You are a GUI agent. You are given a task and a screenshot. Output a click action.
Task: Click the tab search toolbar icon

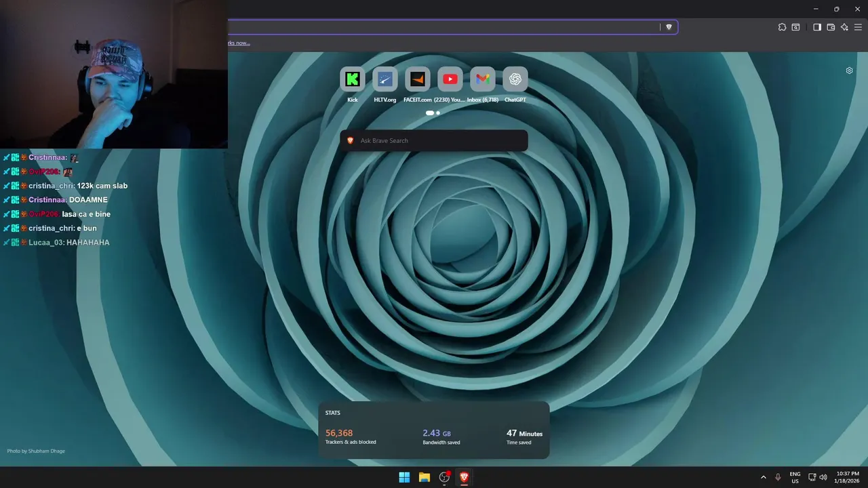[x=795, y=27]
